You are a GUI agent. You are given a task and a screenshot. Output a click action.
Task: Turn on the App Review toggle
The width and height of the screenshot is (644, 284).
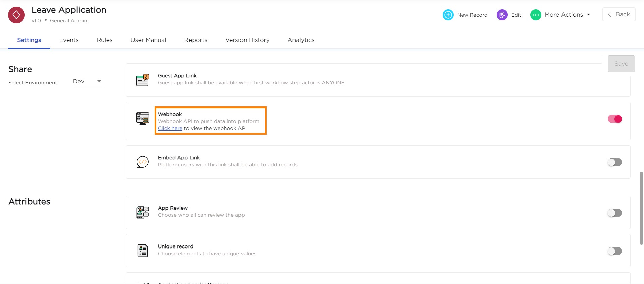[614, 213]
